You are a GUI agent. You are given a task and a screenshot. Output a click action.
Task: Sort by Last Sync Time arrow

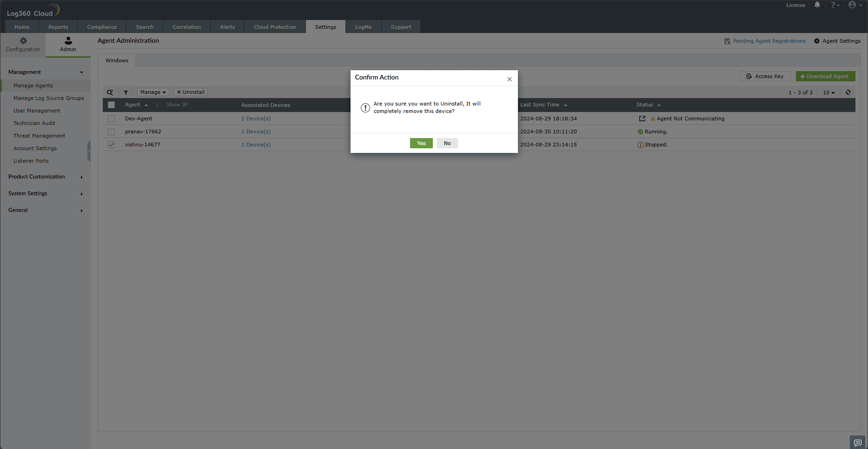tap(565, 105)
